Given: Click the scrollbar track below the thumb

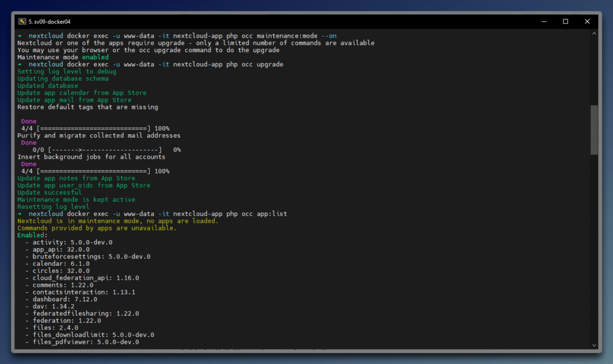Looking at the screenshot, I should click(x=594, y=251).
